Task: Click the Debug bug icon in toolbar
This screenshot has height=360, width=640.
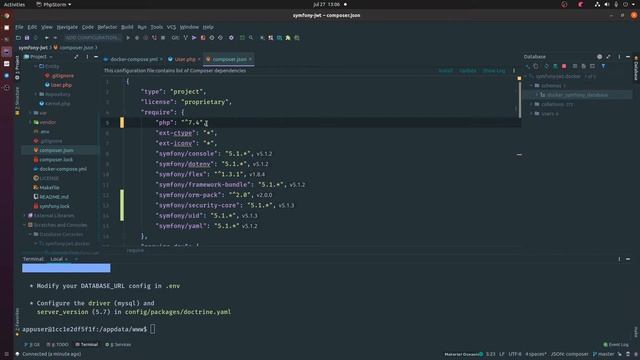Action: (x=137, y=38)
